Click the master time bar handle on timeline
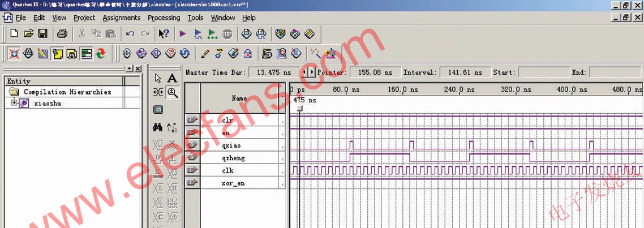The image size is (644, 228). [x=299, y=108]
